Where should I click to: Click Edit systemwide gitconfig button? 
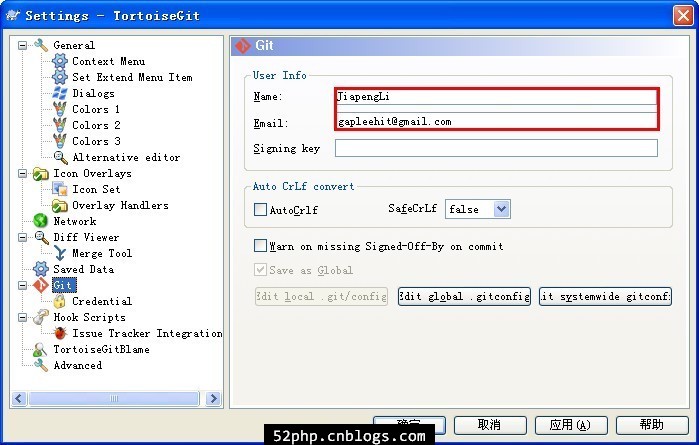(605, 297)
